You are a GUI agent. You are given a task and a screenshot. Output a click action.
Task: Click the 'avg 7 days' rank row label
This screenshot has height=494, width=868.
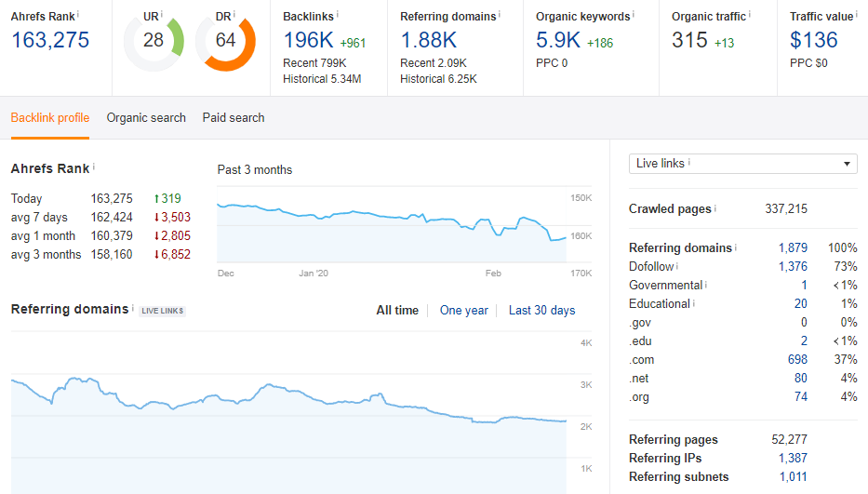[x=39, y=217]
